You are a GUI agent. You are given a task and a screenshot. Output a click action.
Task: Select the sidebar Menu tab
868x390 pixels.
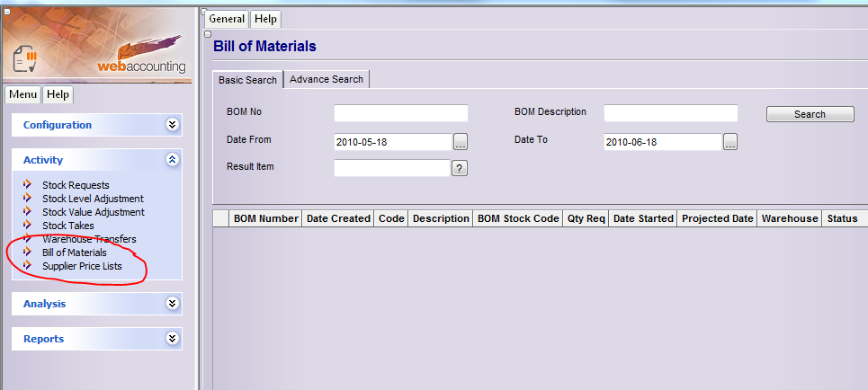click(23, 94)
